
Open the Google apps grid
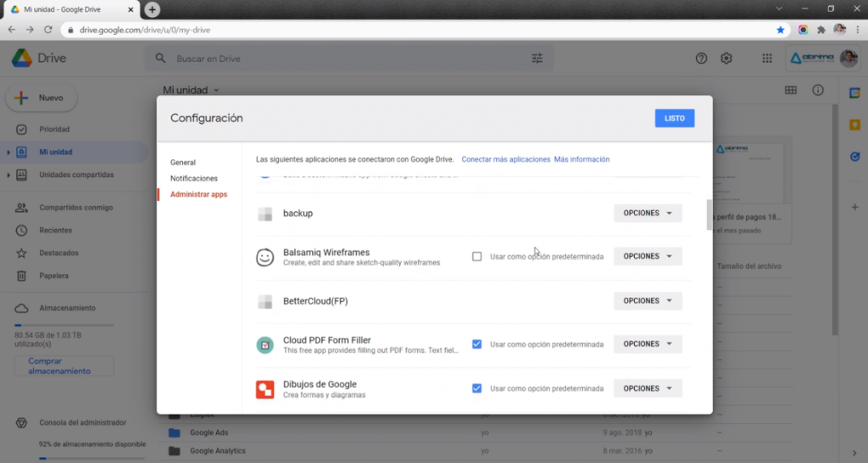[766, 59]
